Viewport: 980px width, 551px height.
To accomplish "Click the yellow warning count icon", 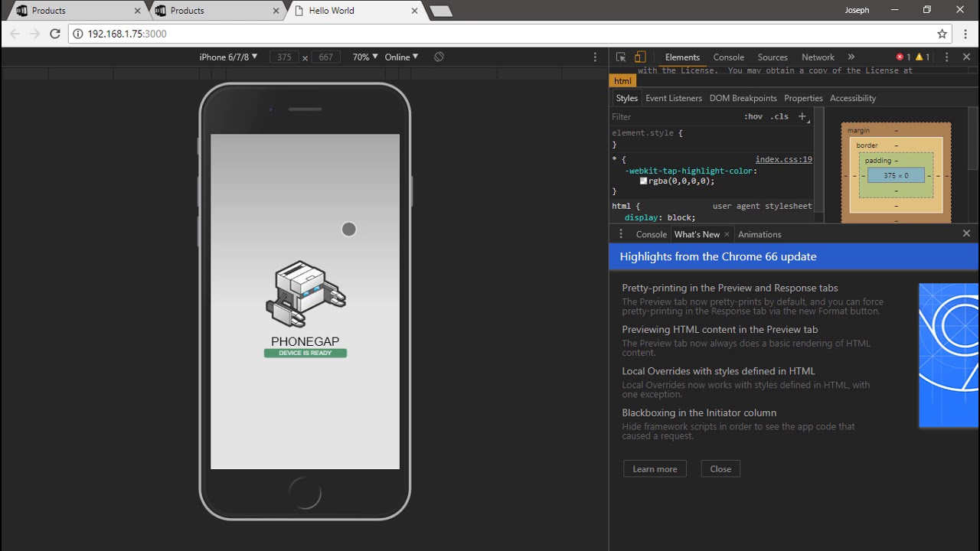I will [923, 57].
